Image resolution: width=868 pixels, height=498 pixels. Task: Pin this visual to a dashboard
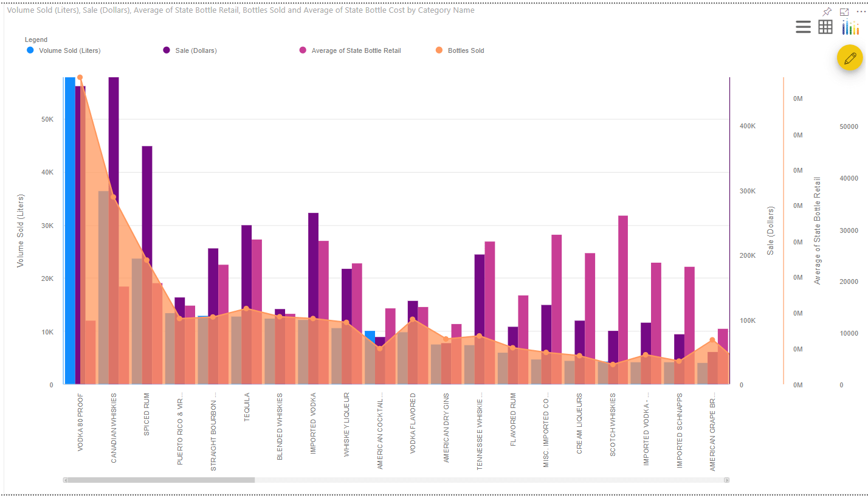click(x=827, y=11)
